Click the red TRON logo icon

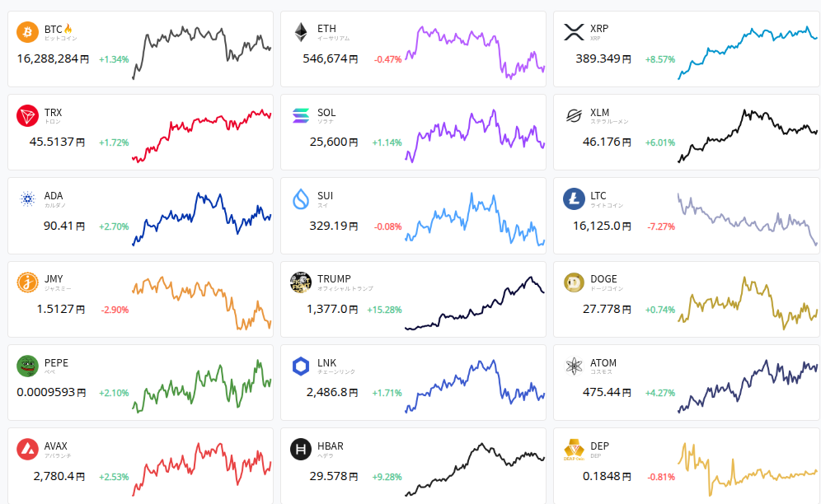(28, 116)
